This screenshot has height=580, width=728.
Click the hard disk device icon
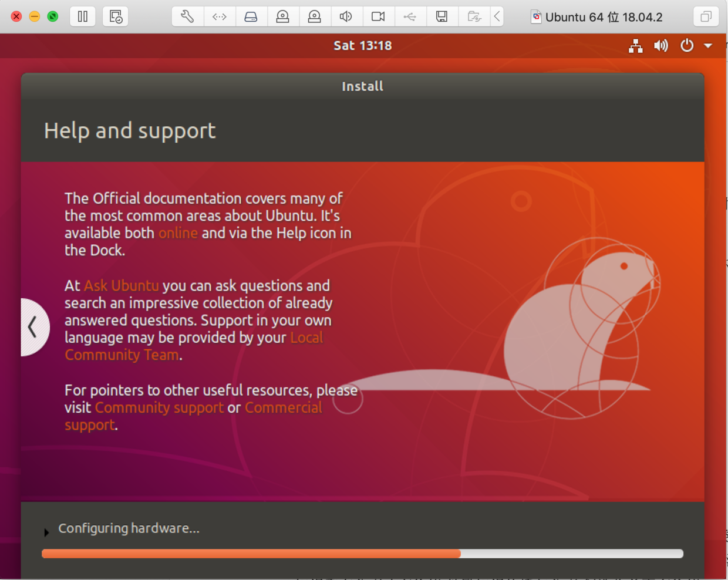251,16
